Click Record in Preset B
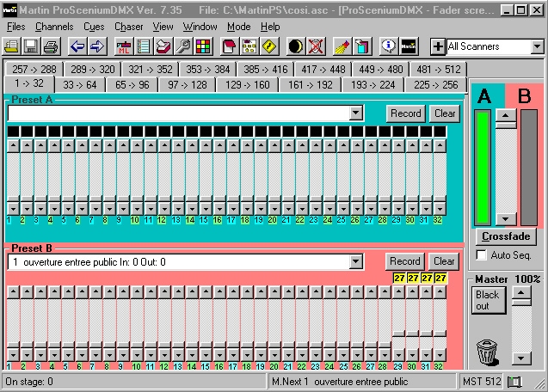Image resolution: width=548 pixels, height=392 pixels. pos(404,261)
